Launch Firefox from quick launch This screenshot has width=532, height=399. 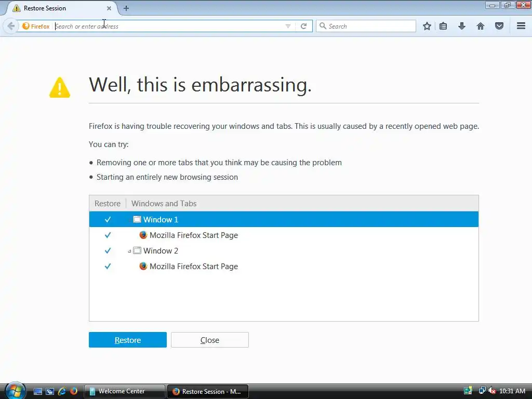pyautogui.click(x=73, y=391)
